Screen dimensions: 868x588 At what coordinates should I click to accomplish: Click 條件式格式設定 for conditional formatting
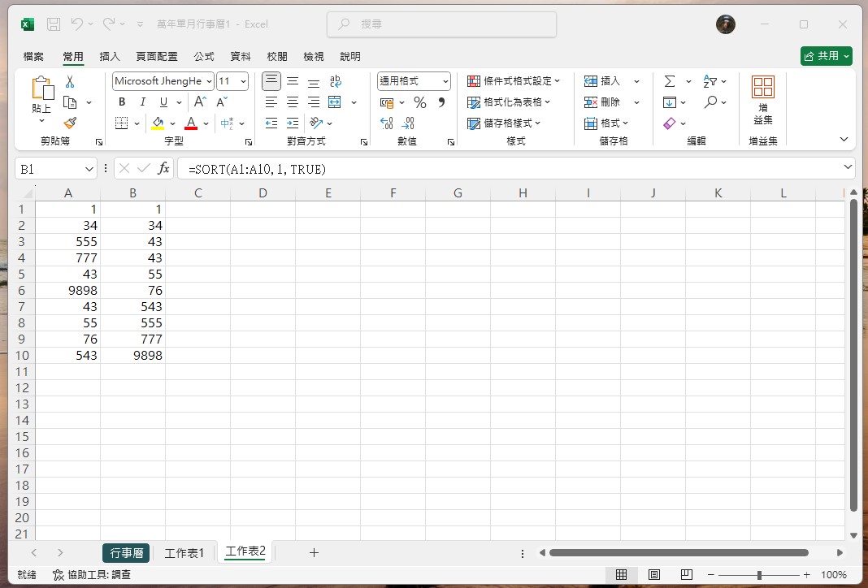point(514,80)
